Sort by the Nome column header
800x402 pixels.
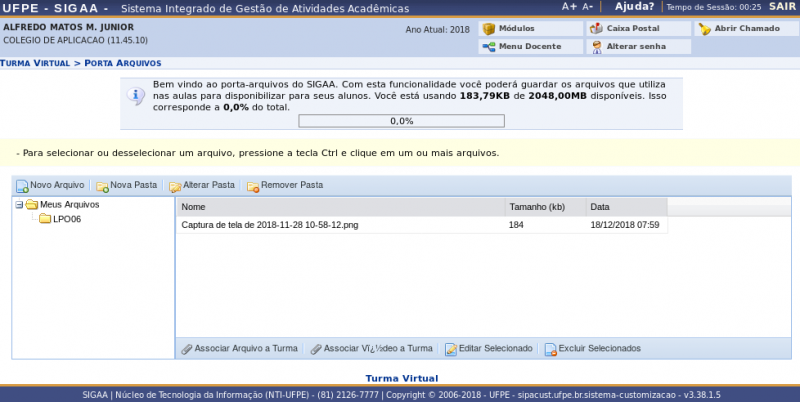(x=340, y=207)
